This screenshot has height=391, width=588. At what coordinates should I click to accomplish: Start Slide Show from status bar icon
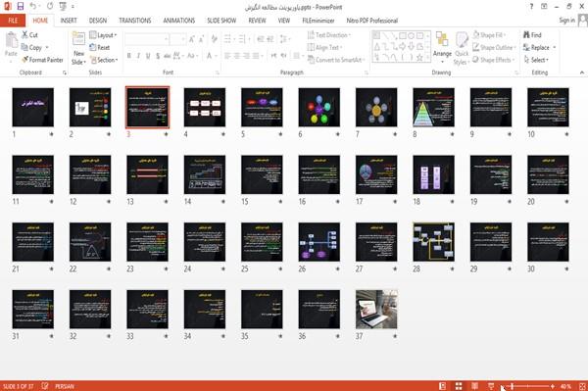(x=491, y=386)
